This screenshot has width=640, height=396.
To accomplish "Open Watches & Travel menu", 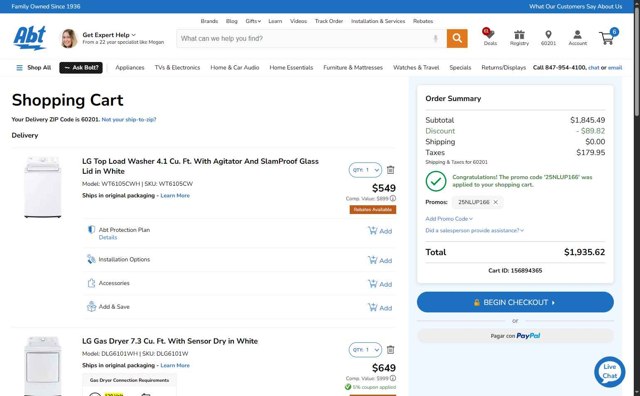I will pos(416,68).
